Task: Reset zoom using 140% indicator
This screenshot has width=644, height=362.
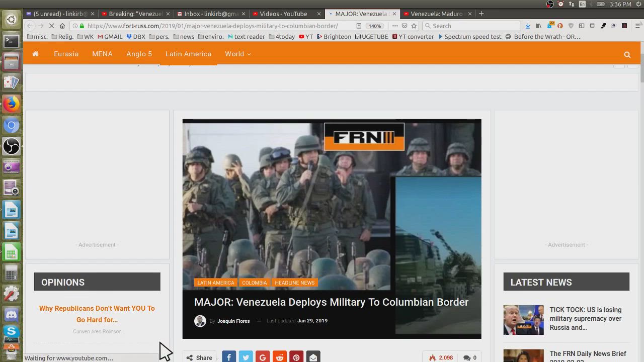Action: pyautogui.click(x=375, y=26)
